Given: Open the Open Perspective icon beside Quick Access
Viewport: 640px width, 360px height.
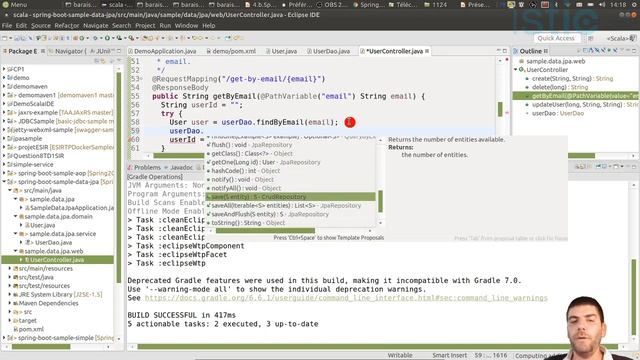Looking at the screenshot, I should click(x=591, y=38).
